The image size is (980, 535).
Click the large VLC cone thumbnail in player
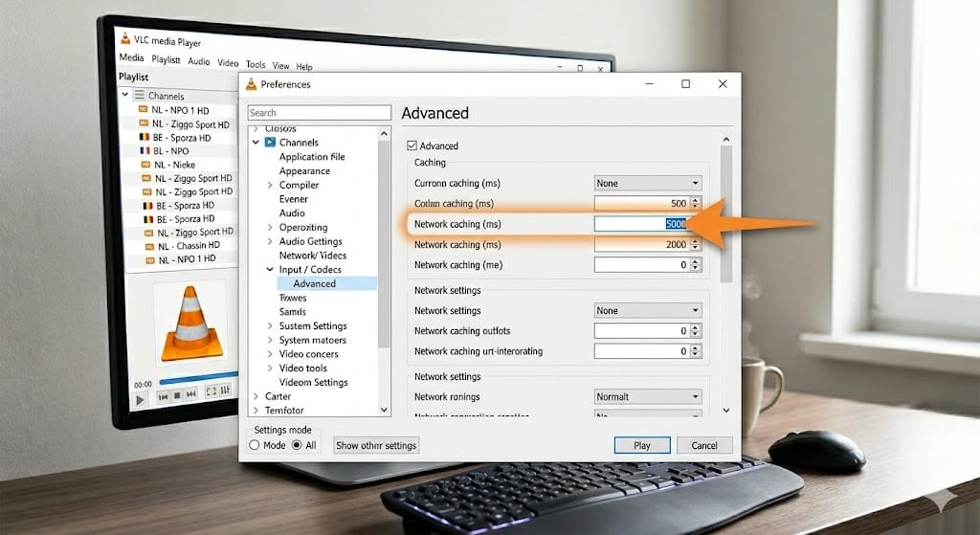pyautogui.click(x=191, y=323)
